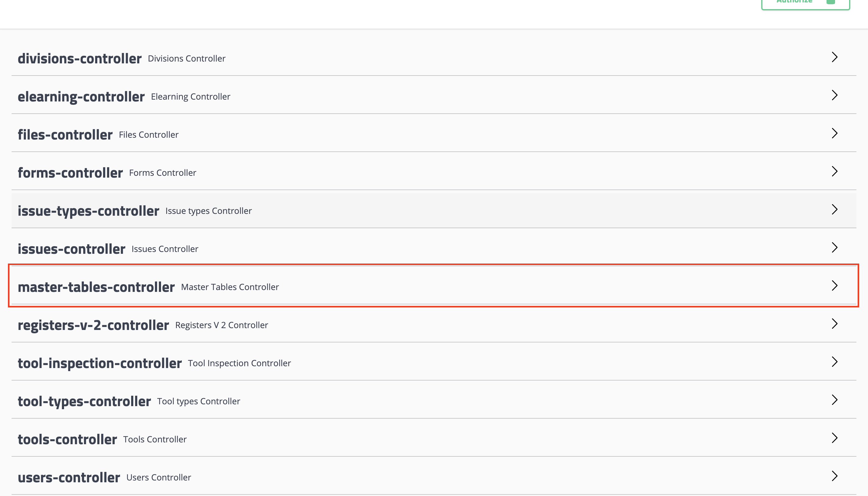Click the Elearning Controller description text
This screenshot has height=496, width=868.
(191, 97)
